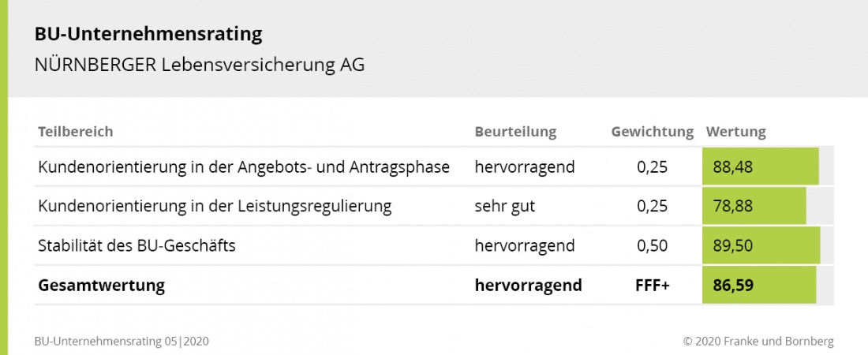Image resolution: width=868 pixels, height=355 pixels.
Task: Click the Beurteilung column header
Action: (x=515, y=132)
